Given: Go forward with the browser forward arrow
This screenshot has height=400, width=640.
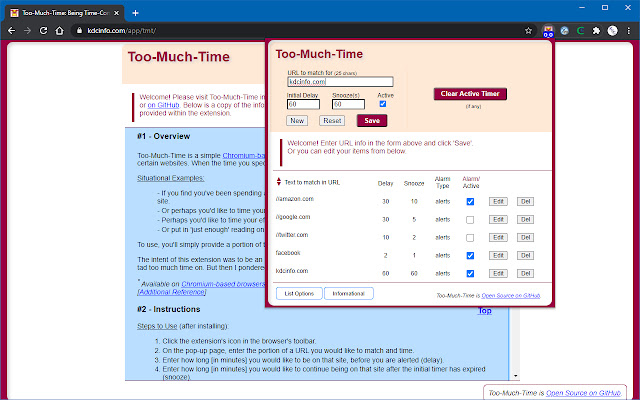Looking at the screenshot, I should 27,31.
